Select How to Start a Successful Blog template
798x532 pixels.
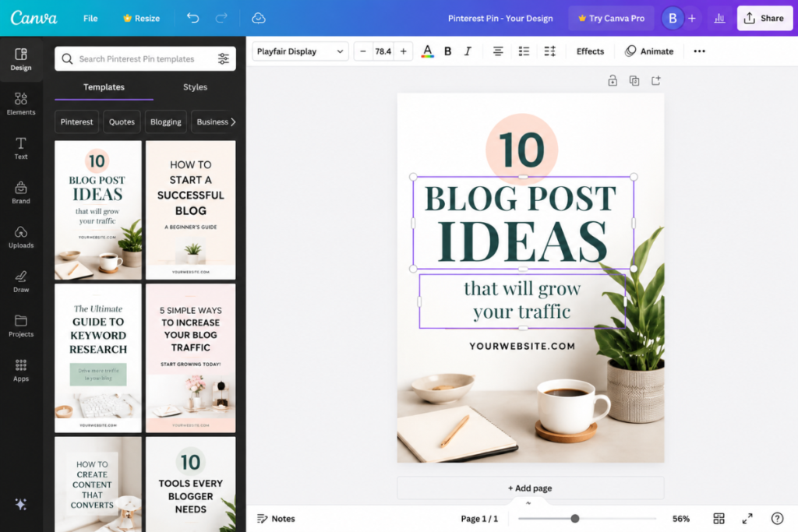click(191, 210)
